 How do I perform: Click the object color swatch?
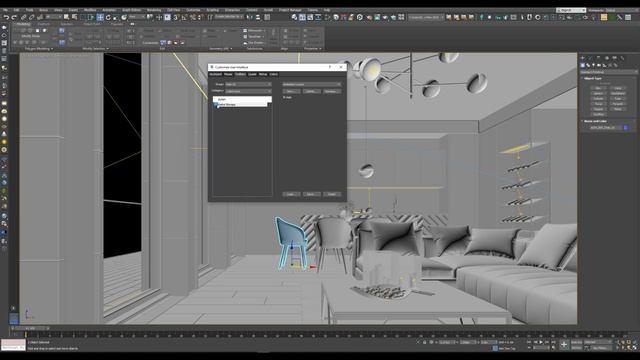(x=626, y=128)
